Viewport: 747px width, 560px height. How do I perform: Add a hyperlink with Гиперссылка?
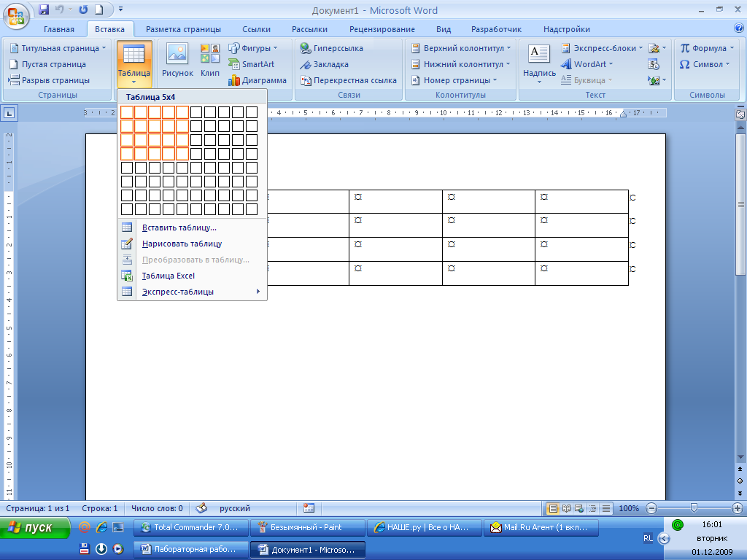(332, 48)
